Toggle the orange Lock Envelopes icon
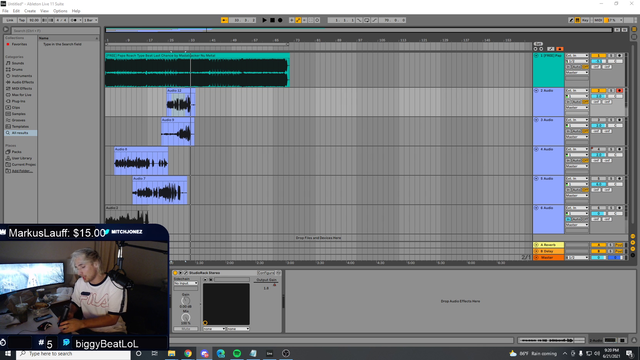640x360 pixels. click(560, 49)
